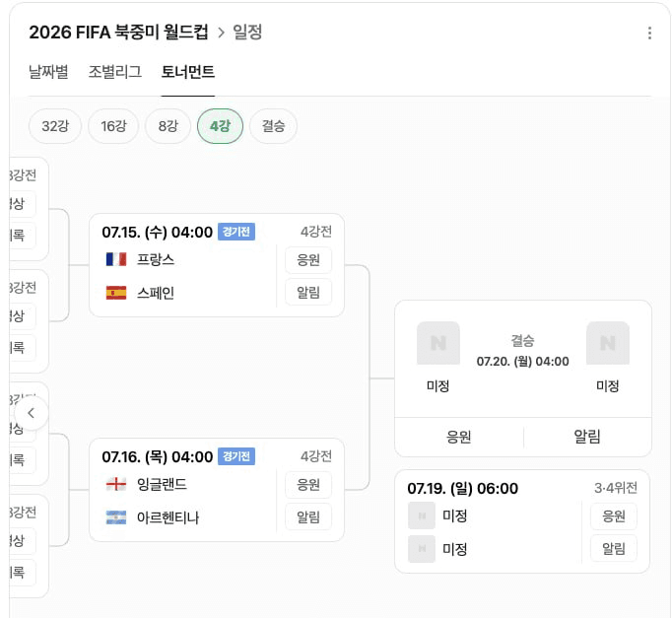The width and height of the screenshot is (672, 618).
Task: Click the England flag icon
Action: tap(116, 484)
